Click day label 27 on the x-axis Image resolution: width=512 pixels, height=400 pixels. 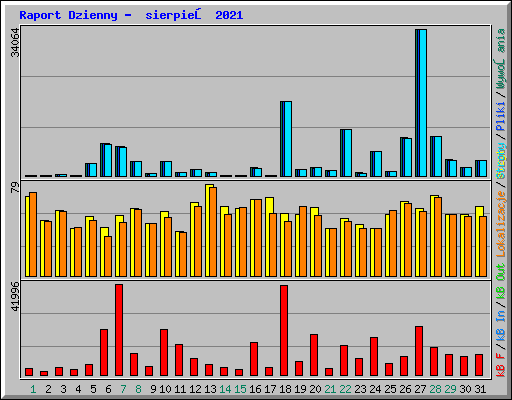420,389
